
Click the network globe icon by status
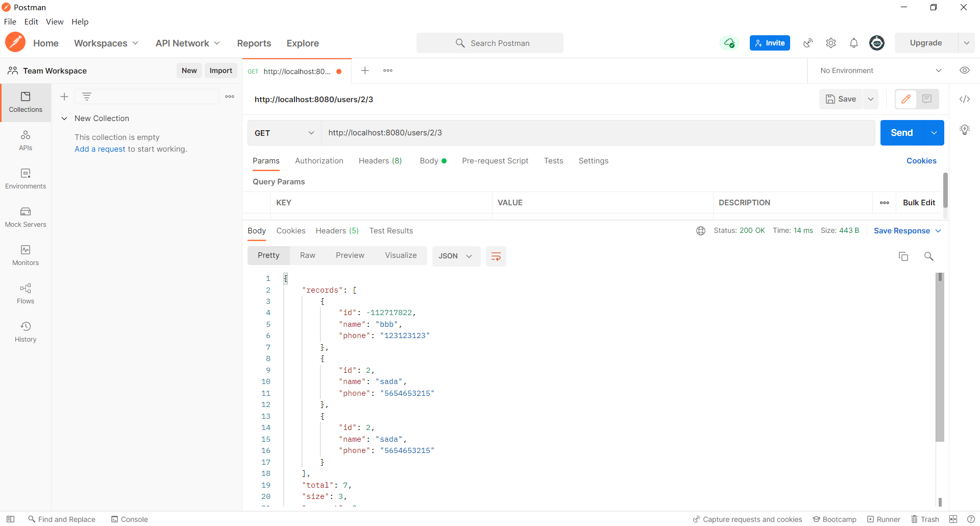click(701, 231)
